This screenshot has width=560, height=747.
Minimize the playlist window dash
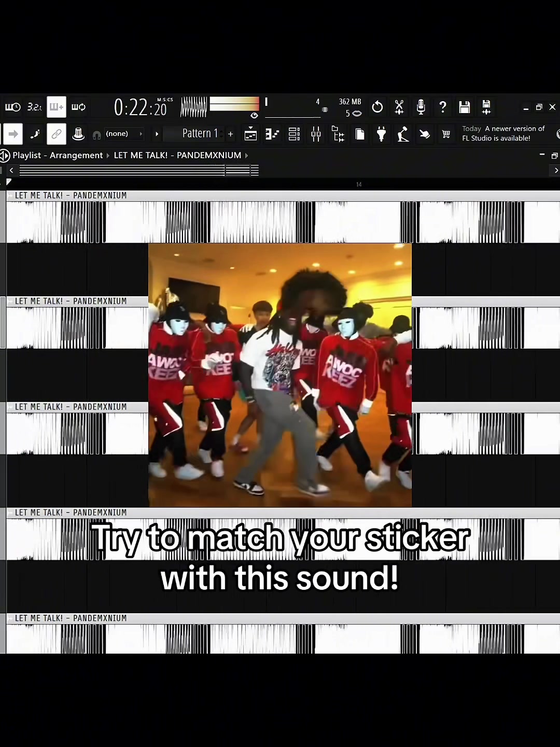(542, 155)
